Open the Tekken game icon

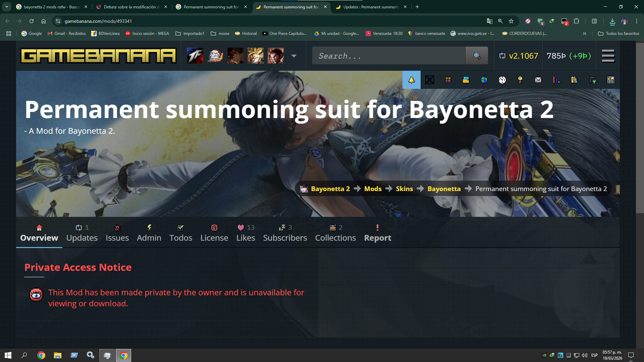point(275,56)
